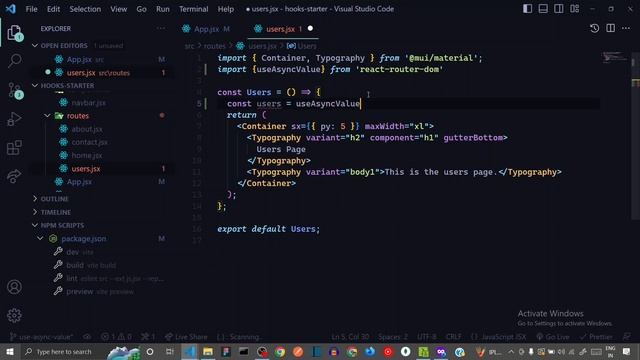
Task: Collapse the routes folder
Action: (47, 116)
